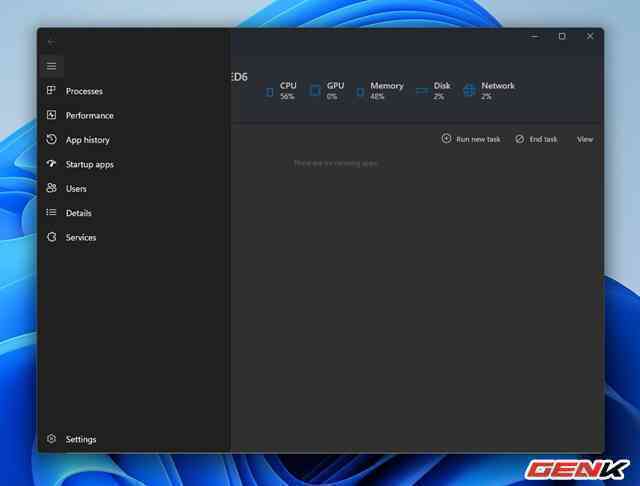
Task: Switch to Details page
Action: pos(79,213)
